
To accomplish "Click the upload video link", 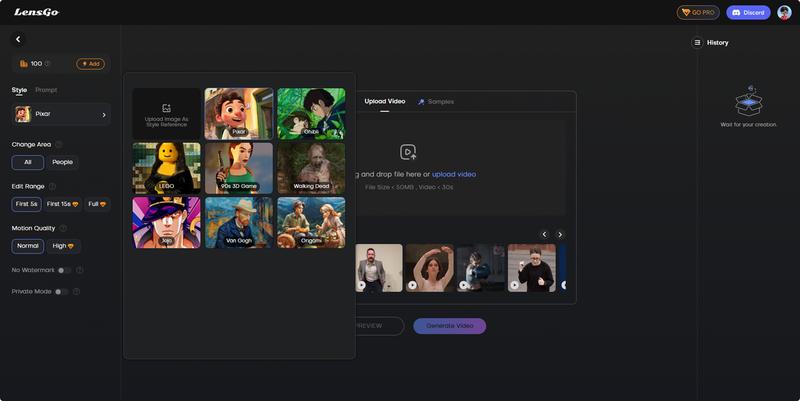I will pyautogui.click(x=454, y=174).
